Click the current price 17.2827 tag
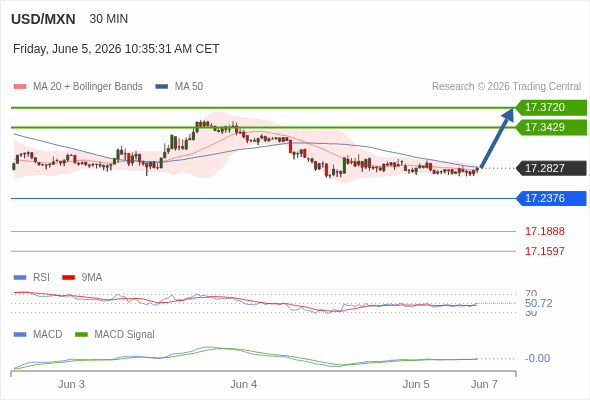 point(551,168)
